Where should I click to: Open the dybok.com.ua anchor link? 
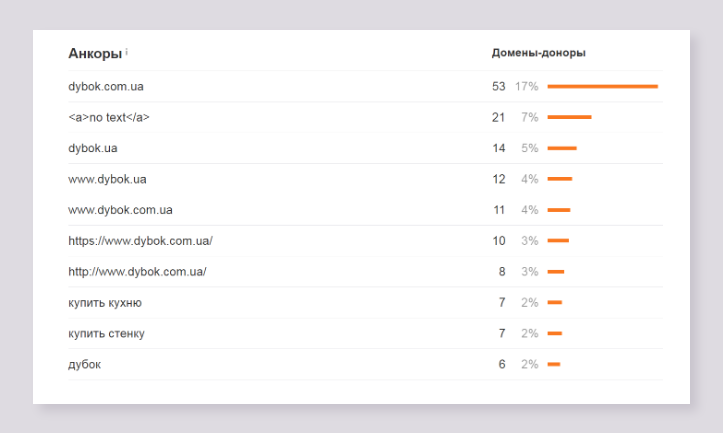[106, 87]
